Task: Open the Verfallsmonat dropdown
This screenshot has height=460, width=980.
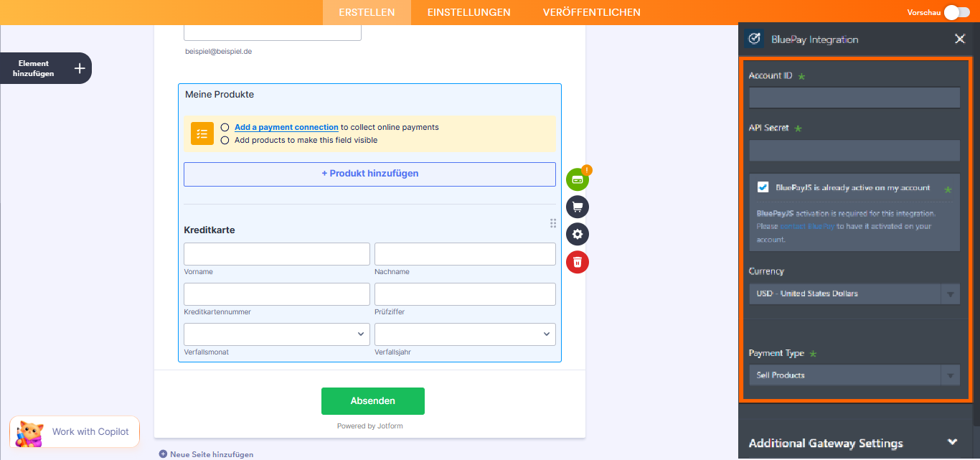Action: (276, 334)
